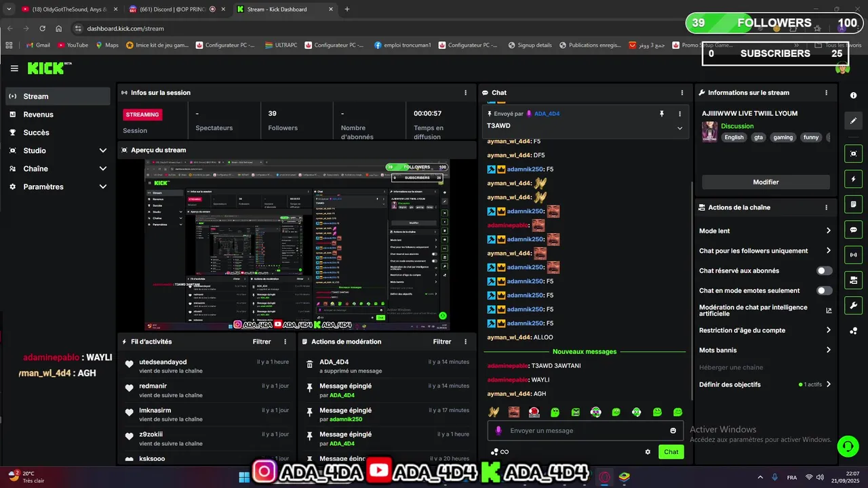Click the three-circles icon at the right toolbar bottom
Viewport: 868px width, 488px height.
(x=853, y=331)
